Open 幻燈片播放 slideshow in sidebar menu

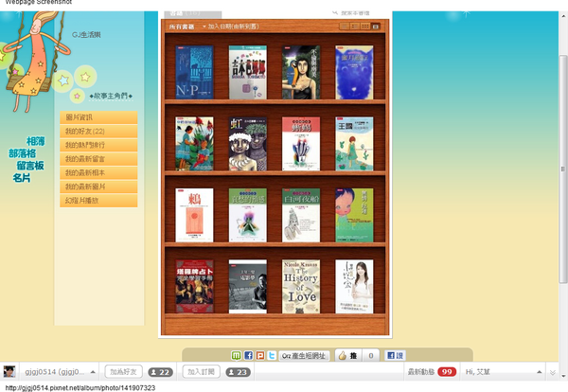click(x=98, y=200)
